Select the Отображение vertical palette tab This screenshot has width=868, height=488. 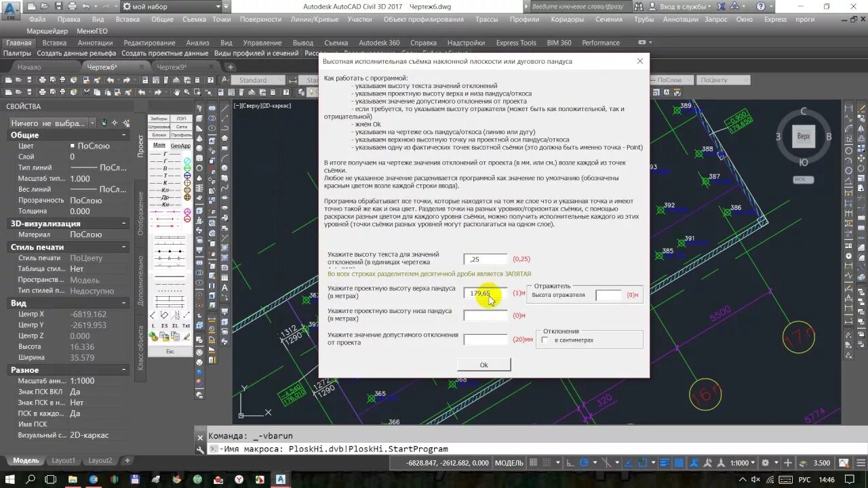(x=140, y=213)
